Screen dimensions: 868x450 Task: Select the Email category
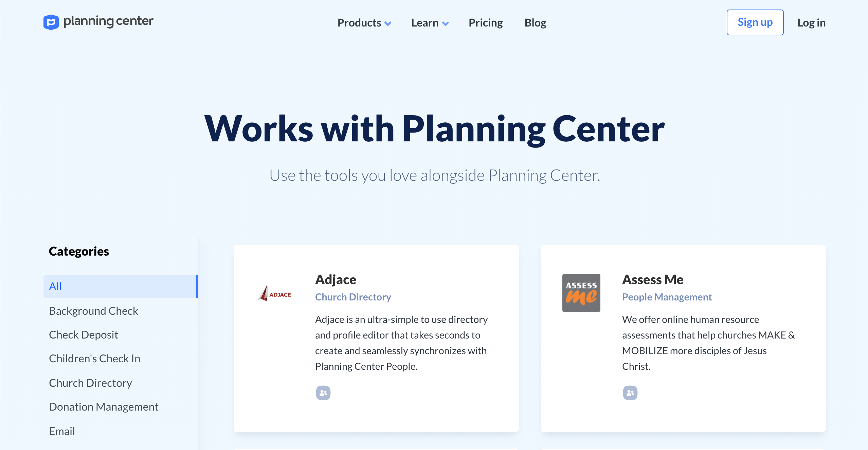(62, 431)
